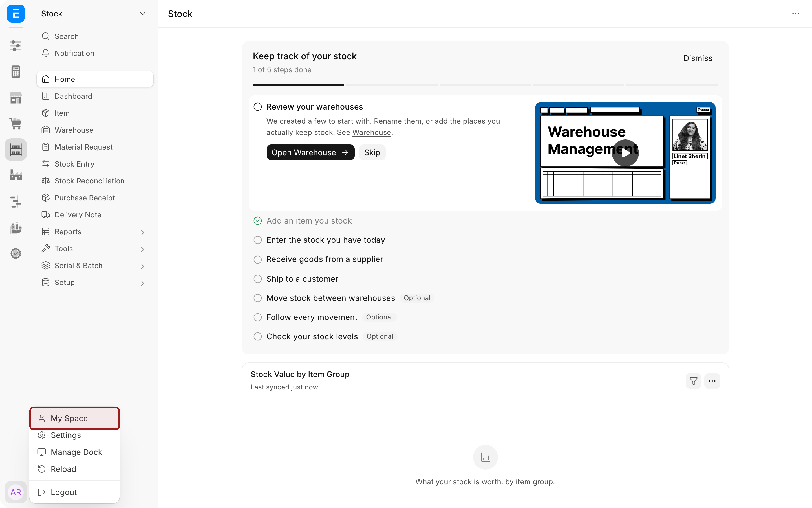The image size is (812, 508).
Task: Open Stock Reconciliation in the sidebar
Action: [x=95, y=181]
